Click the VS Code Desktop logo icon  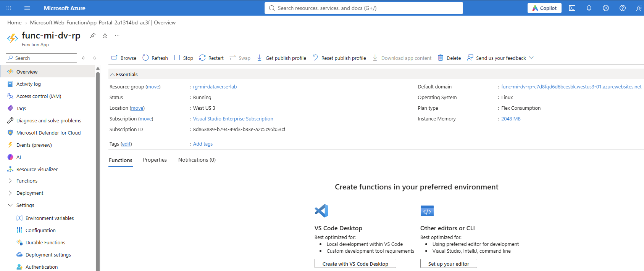pos(321,211)
